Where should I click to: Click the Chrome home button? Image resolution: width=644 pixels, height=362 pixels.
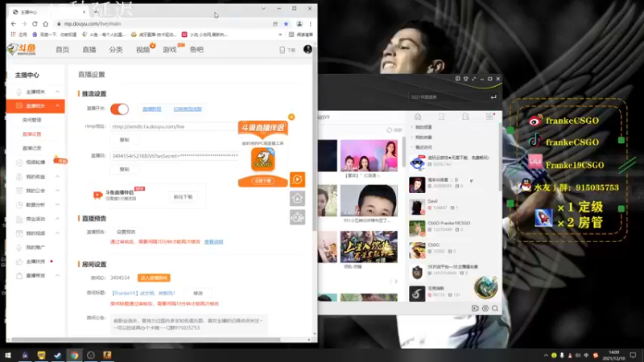(x=46, y=24)
